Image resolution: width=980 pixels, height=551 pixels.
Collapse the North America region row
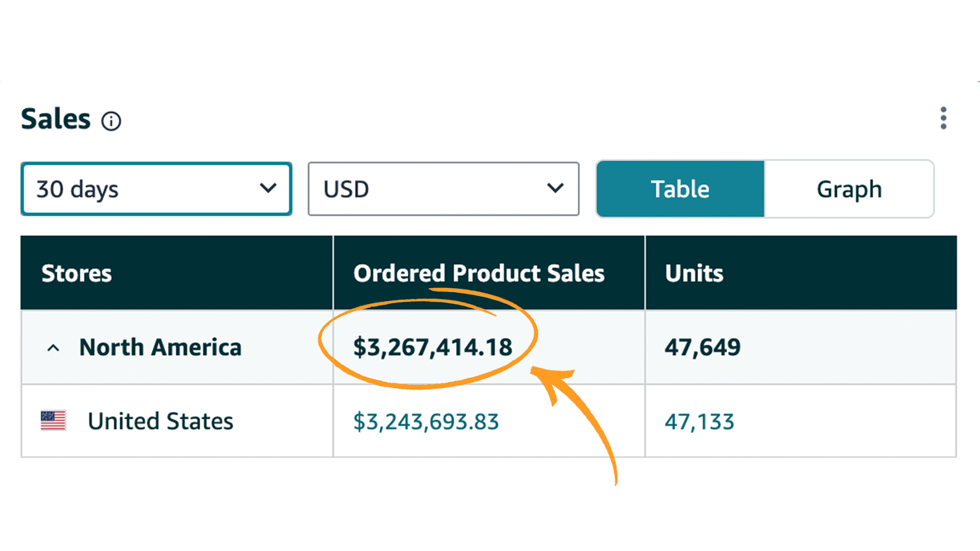[x=53, y=347]
